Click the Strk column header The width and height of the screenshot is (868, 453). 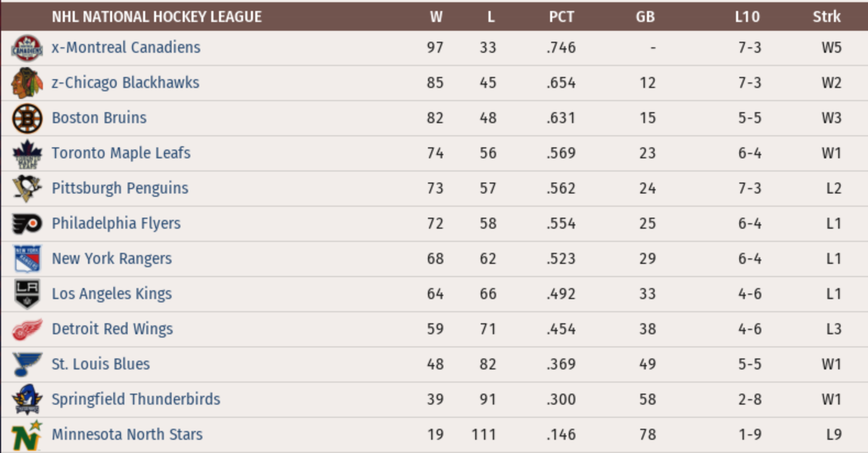[826, 17]
